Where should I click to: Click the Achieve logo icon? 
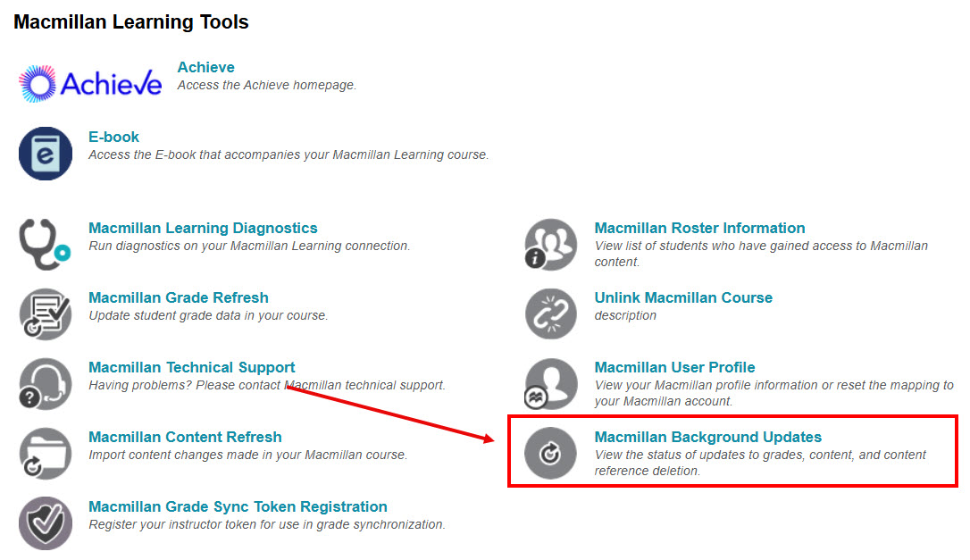click(x=89, y=82)
